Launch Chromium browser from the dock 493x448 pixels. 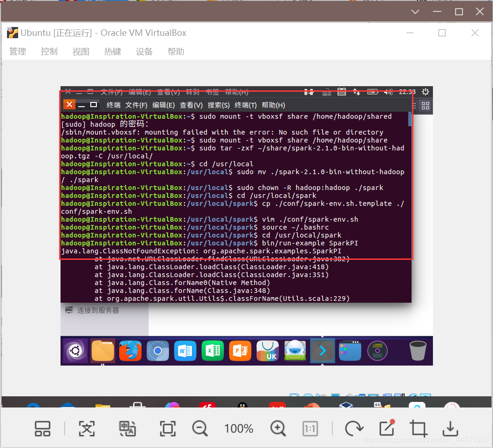coord(157,351)
